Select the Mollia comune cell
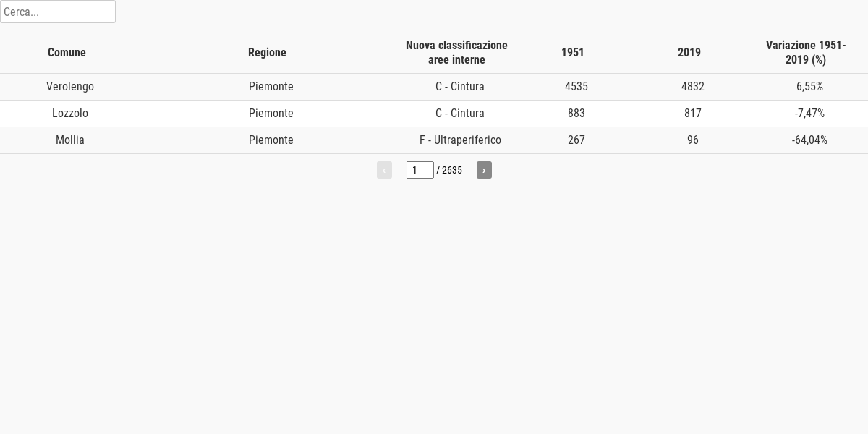This screenshot has height=434, width=868. coord(70,140)
